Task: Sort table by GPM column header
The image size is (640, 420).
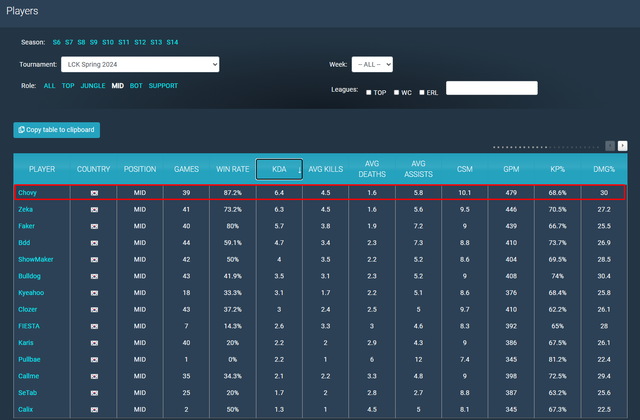Action: [511, 169]
